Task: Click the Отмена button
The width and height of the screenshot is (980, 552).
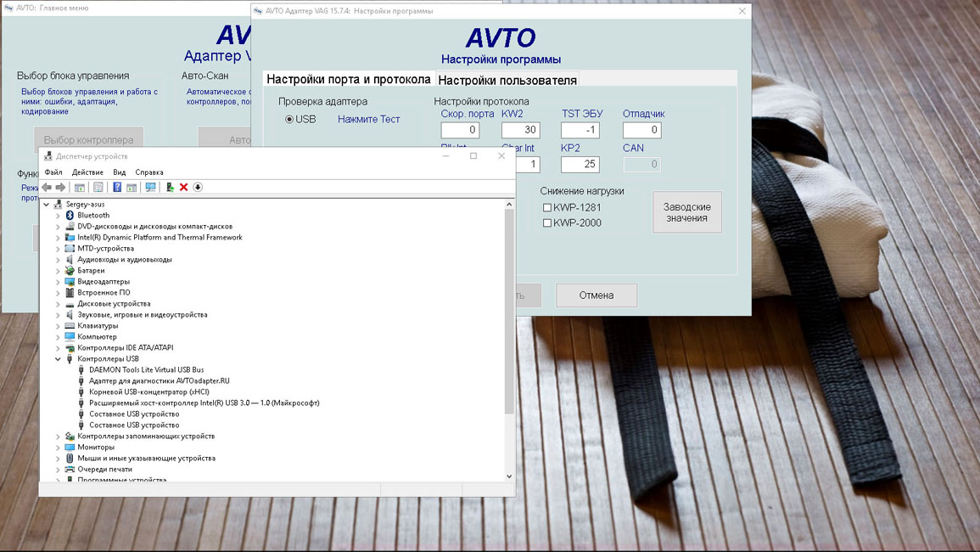Action: (596, 296)
